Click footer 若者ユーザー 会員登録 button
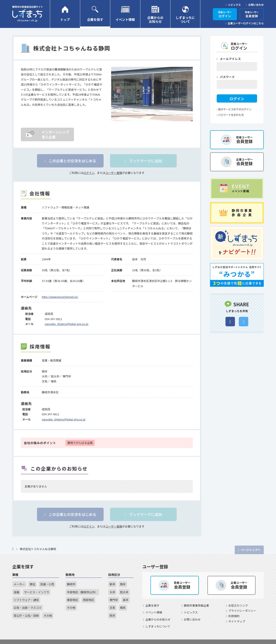Viewport: 276px width, 644px height. (175, 585)
